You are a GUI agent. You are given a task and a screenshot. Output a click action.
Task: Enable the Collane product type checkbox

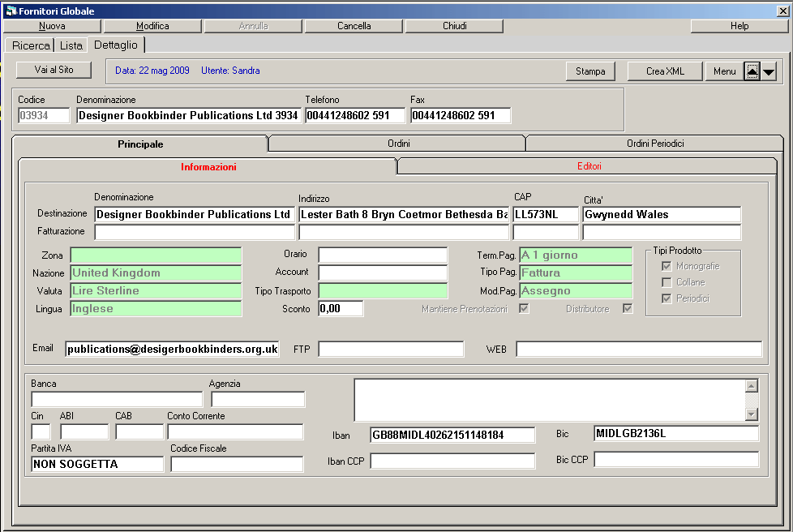pyautogui.click(x=667, y=282)
